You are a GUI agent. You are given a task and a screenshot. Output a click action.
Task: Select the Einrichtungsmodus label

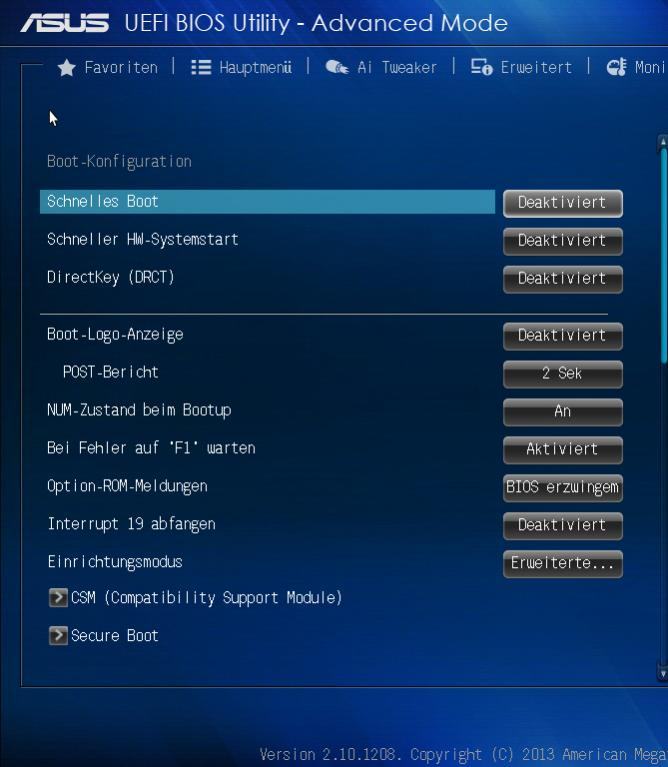point(115,562)
